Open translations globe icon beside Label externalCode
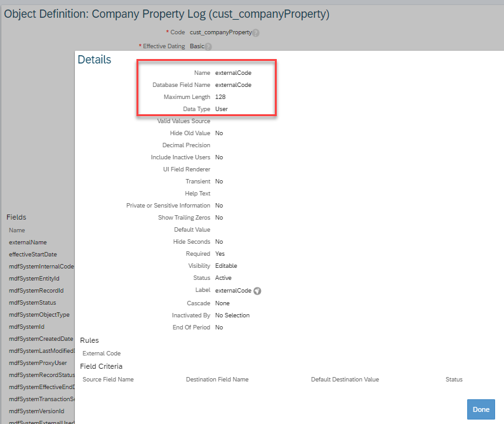Image resolution: width=504 pixels, height=424 pixels. [x=257, y=291]
